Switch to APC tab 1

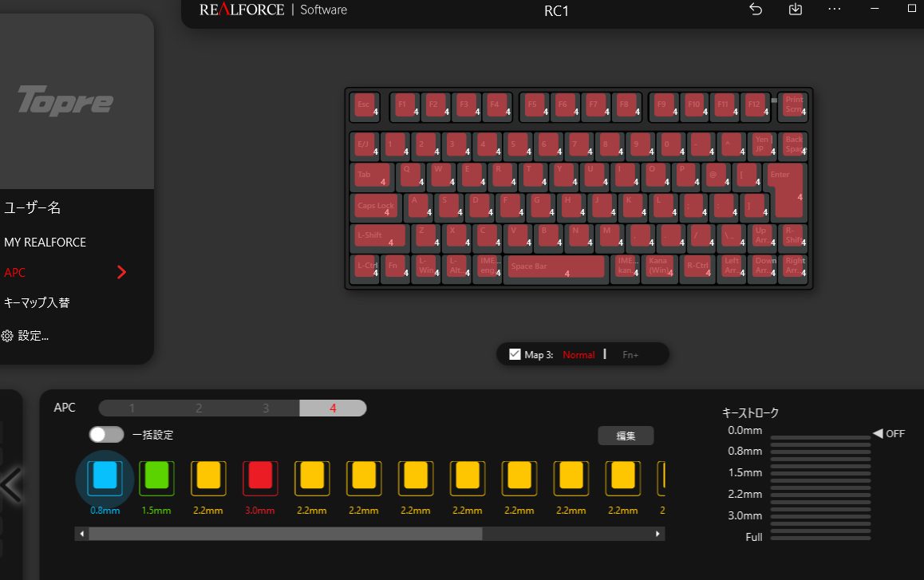pos(132,408)
